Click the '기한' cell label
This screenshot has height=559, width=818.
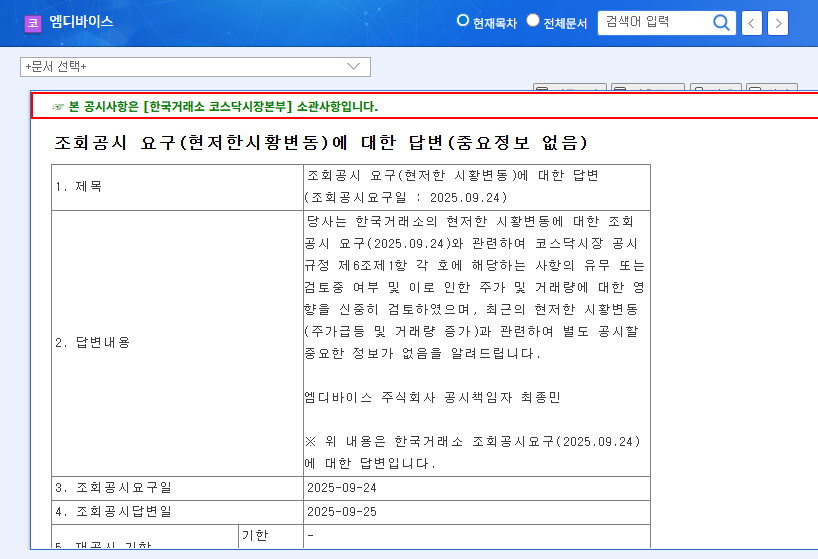tap(255, 535)
